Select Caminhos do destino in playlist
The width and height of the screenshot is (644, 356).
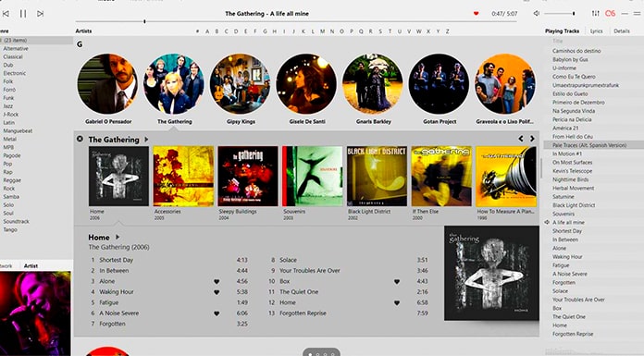576,51
